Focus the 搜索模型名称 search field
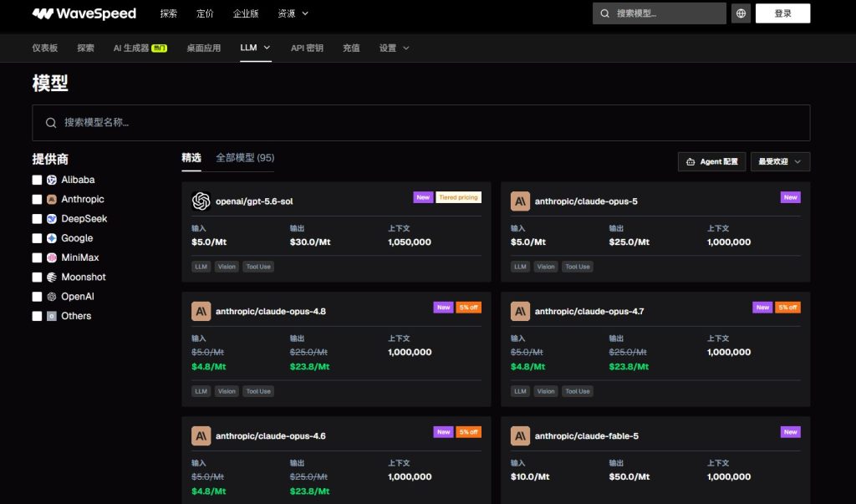This screenshot has width=856, height=504. tap(421, 123)
